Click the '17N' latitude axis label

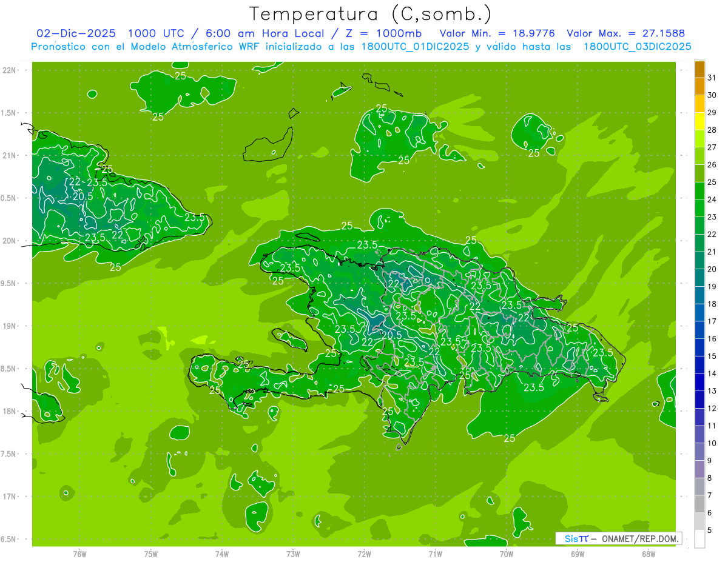(10, 497)
